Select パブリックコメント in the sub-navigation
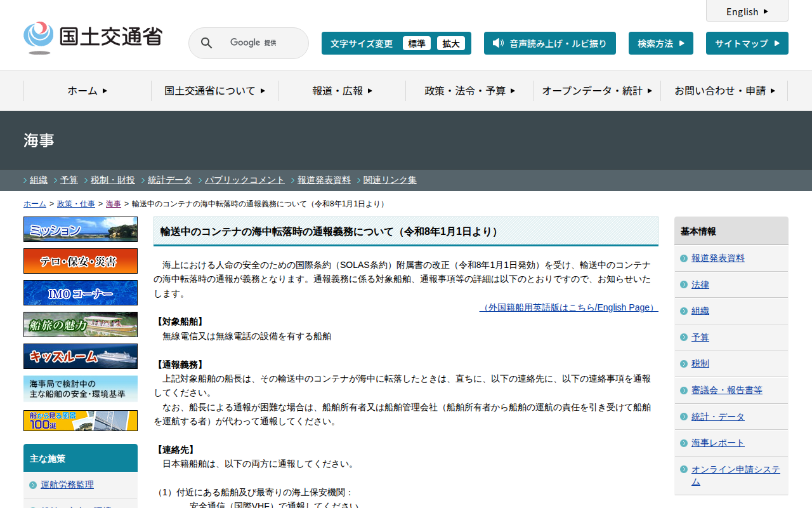Image resolution: width=812 pixels, height=508 pixels. click(244, 180)
